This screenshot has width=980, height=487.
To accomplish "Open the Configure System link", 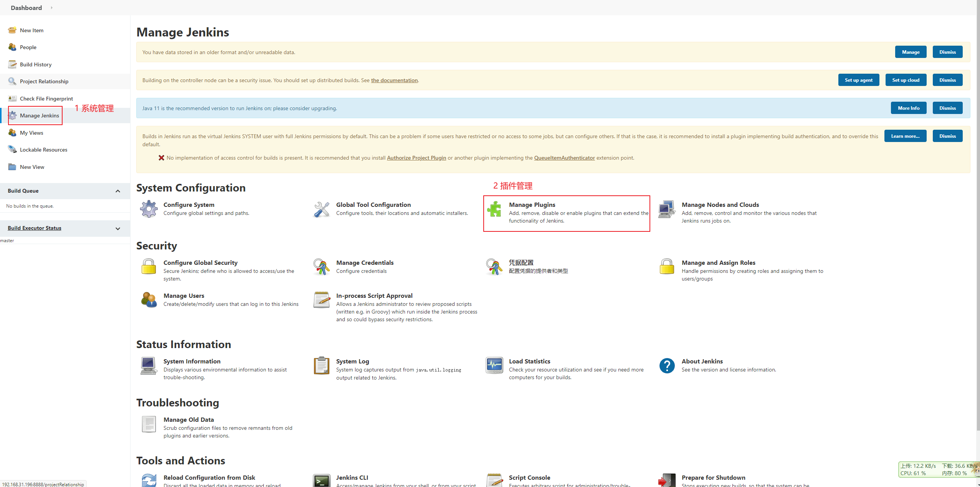I will pos(189,205).
